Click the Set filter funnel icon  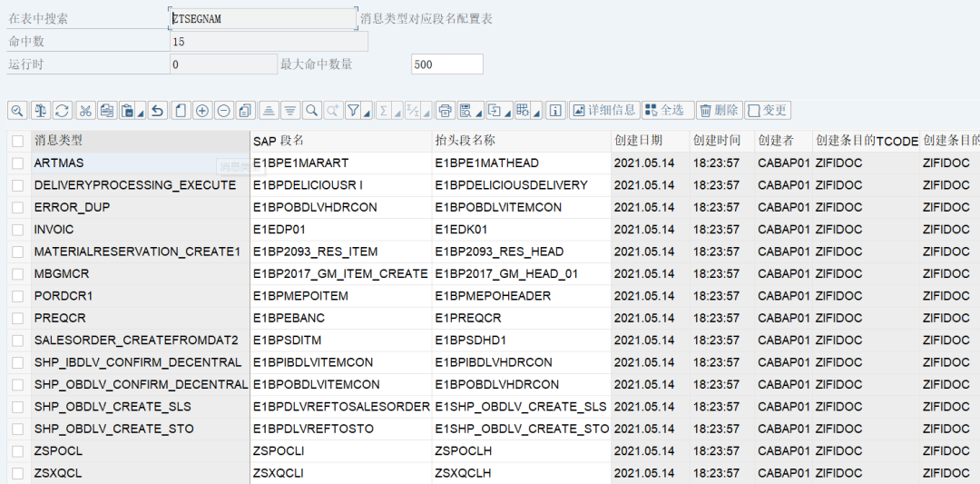point(353,111)
